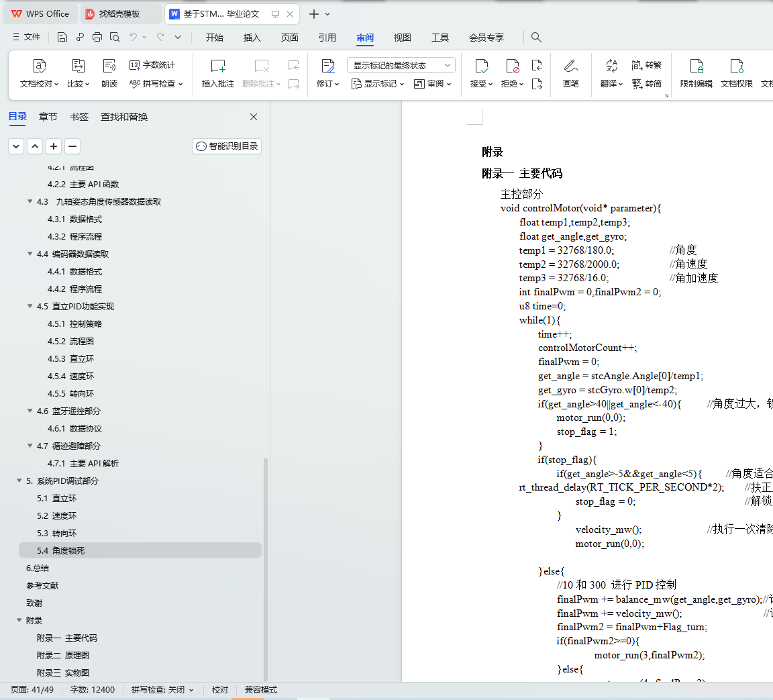
Task: Switch to the 书签 navigation tab
Action: pyautogui.click(x=79, y=117)
